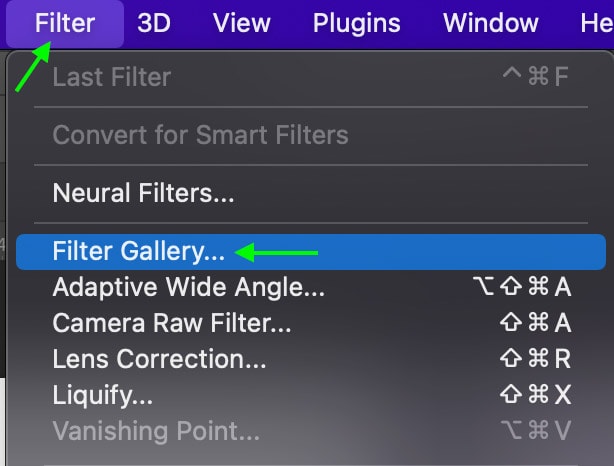Image resolution: width=614 pixels, height=466 pixels.
Task: Open the Camera Raw Filter
Action: (311, 323)
